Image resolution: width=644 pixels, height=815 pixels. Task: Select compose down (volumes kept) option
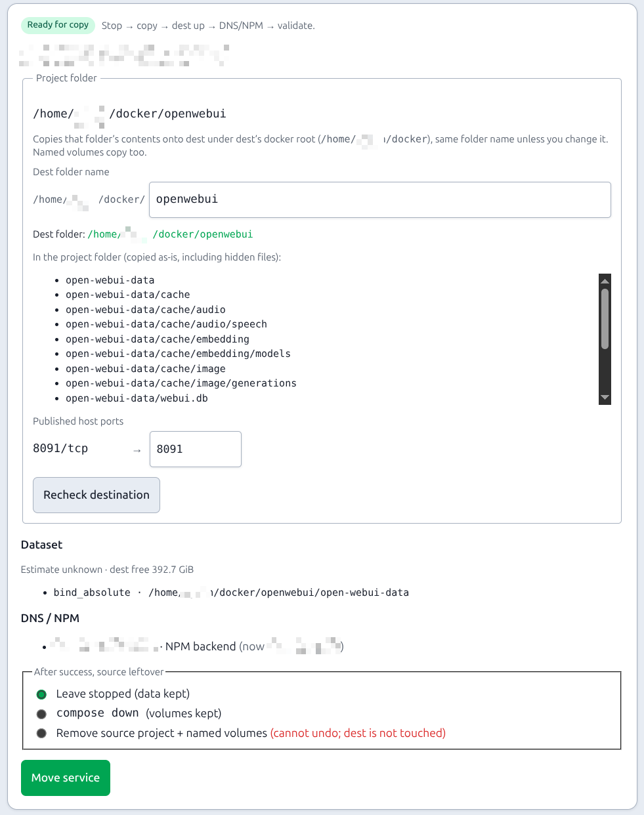point(41,714)
